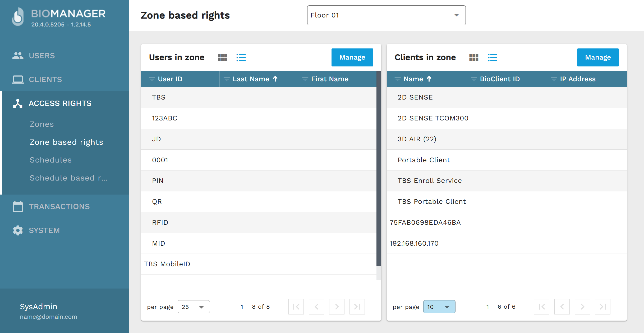Open the Schedules submenu item
The width and height of the screenshot is (644, 333).
point(50,160)
